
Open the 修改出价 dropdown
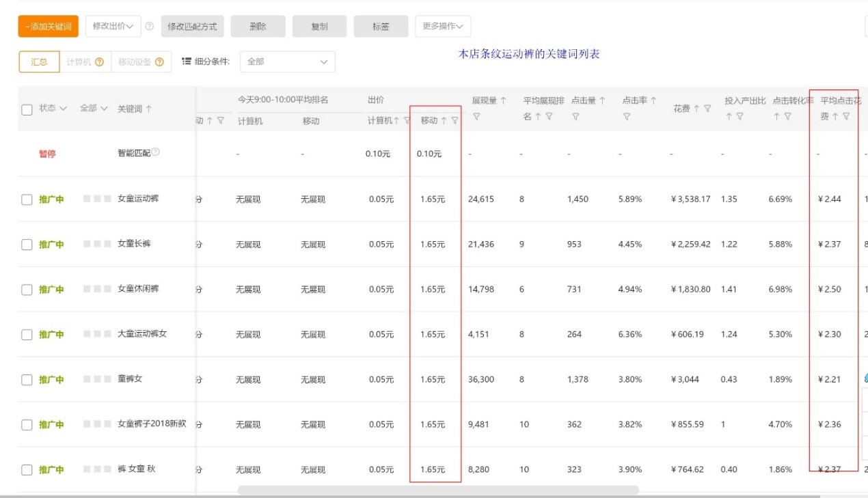tap(113, 26)
